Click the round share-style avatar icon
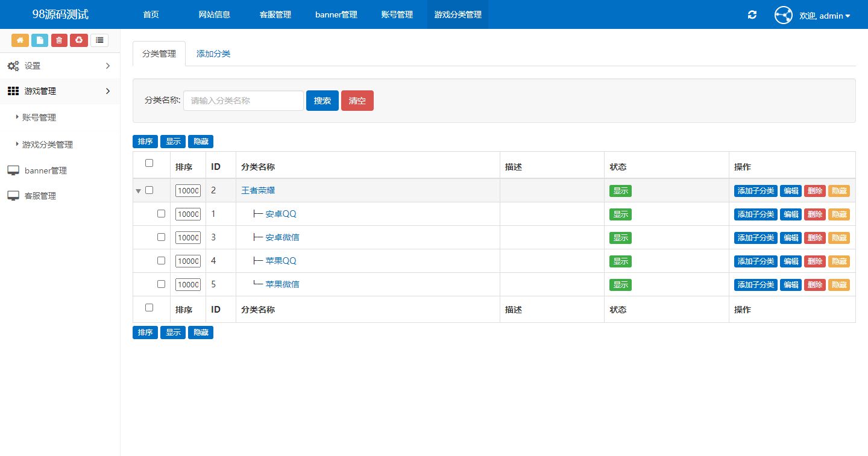The height and width of the screenshot is (456, 868). tap(783, 15)
